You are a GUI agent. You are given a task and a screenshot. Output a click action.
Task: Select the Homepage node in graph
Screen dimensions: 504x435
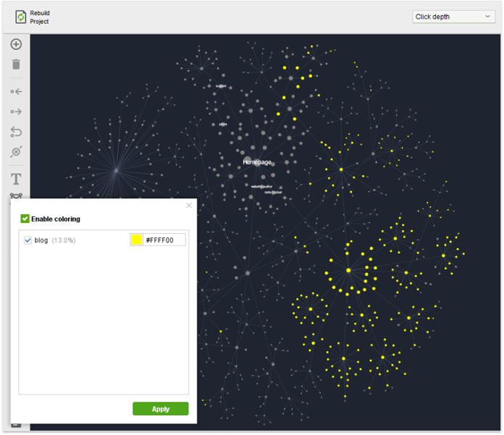tap(257, 162)
